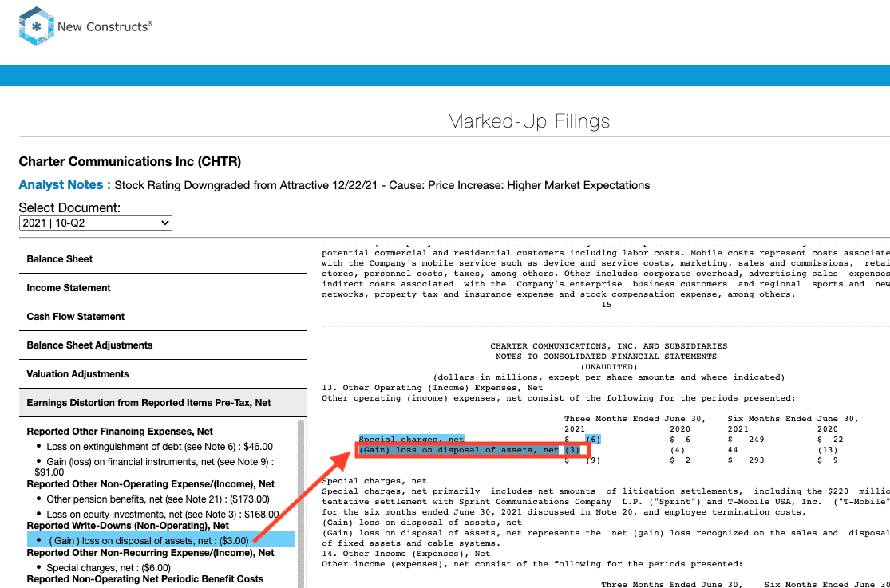
Task: Click the left panel vertical scrollbar
Action: 301,504
